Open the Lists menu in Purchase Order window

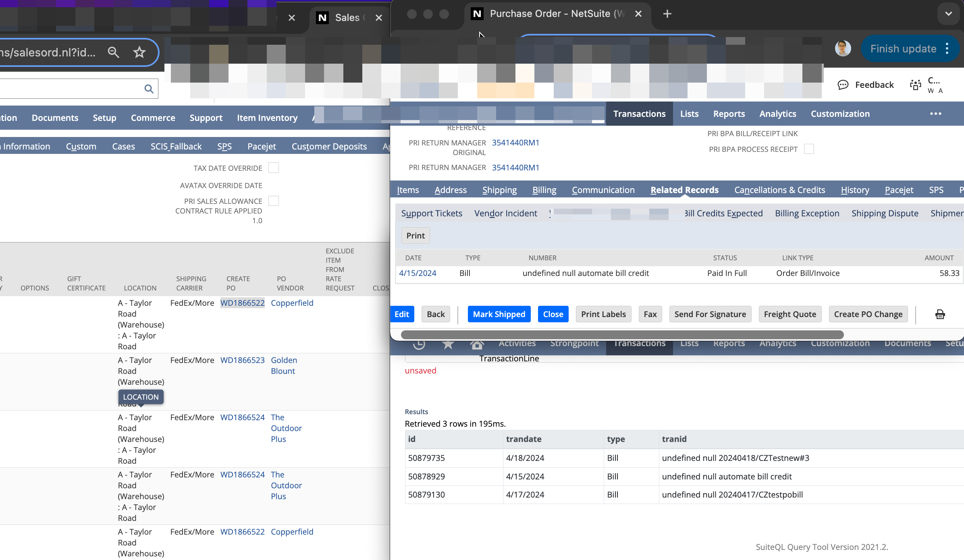click(690, 114)
